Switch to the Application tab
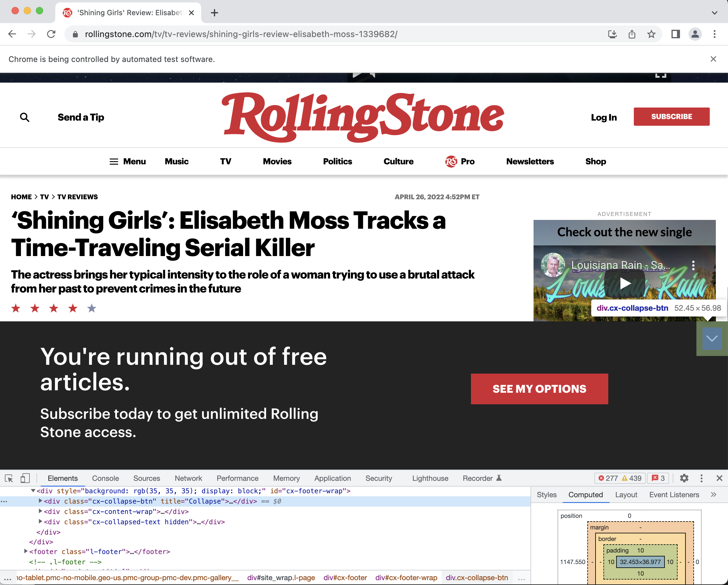 (x=332, y=478)
